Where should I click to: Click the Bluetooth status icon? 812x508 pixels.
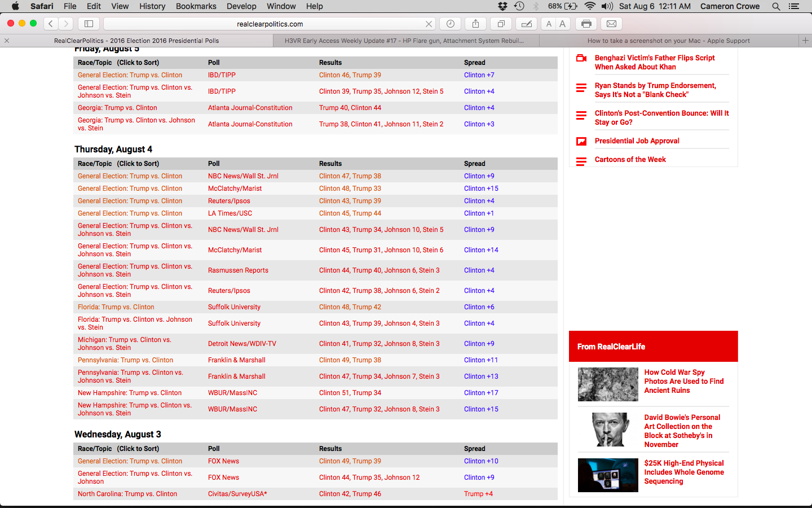536,6
